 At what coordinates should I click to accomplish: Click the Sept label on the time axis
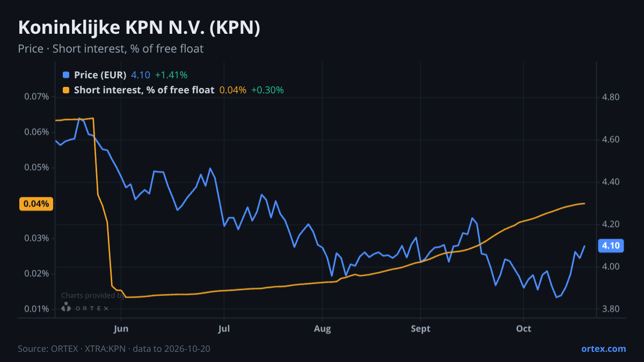[421, 329]
